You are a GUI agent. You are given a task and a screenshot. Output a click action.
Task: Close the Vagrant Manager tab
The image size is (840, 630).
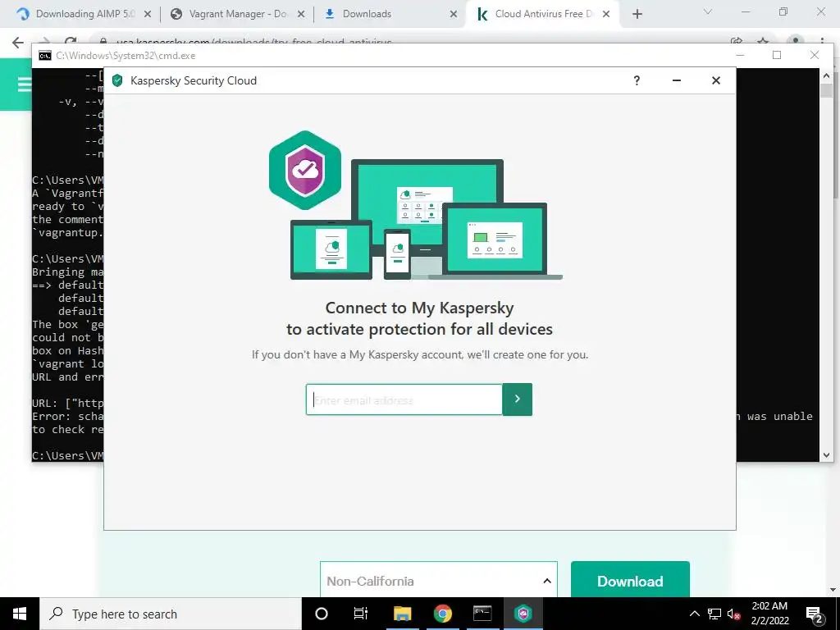point(300,15)
